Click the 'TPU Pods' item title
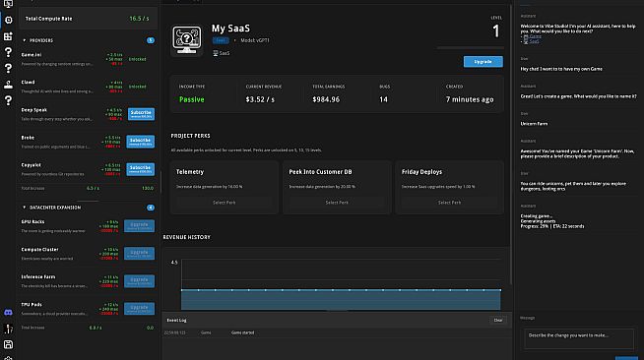The image size is (644, 360). tap(32, 305)
